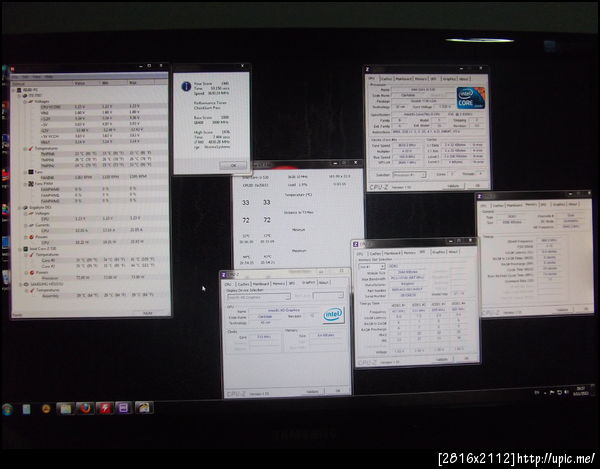Open the File menu in HWMonitor
600x469 pixels.
[x=17, y=77]
